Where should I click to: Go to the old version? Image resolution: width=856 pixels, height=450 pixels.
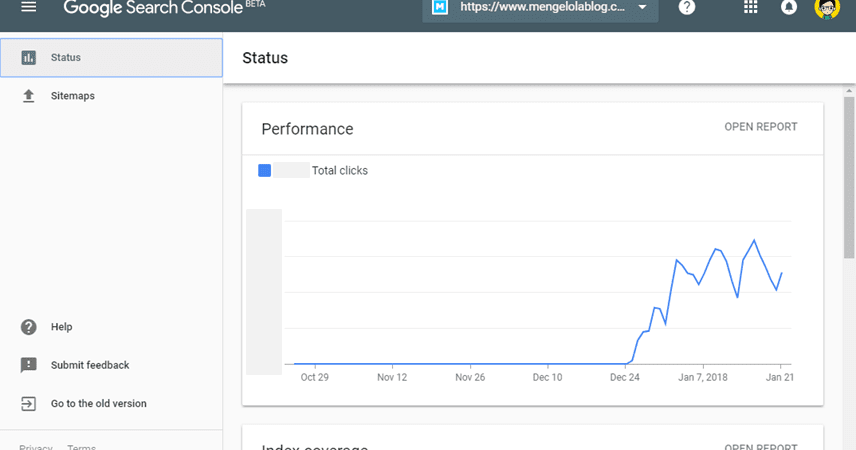point(98,404)
